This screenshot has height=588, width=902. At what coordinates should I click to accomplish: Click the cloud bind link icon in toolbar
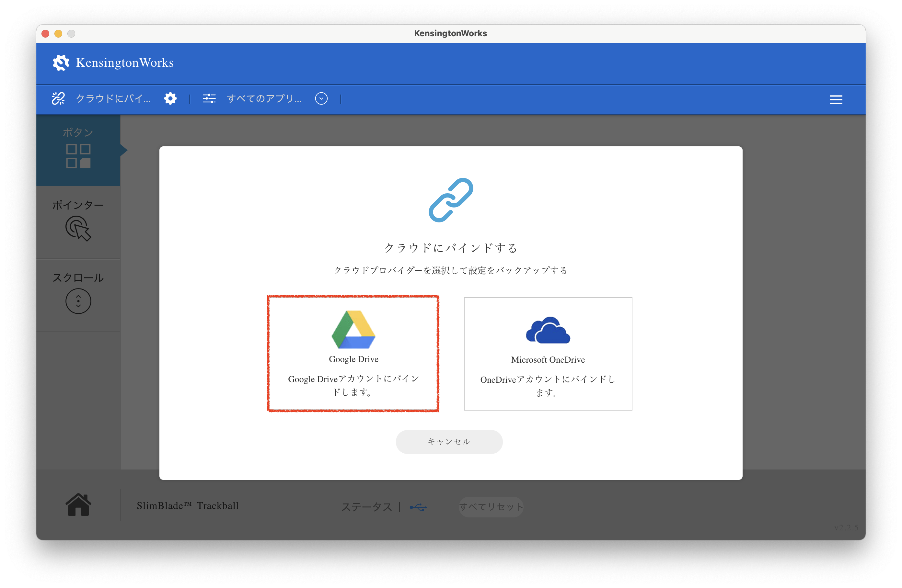[x=58, y=98]
